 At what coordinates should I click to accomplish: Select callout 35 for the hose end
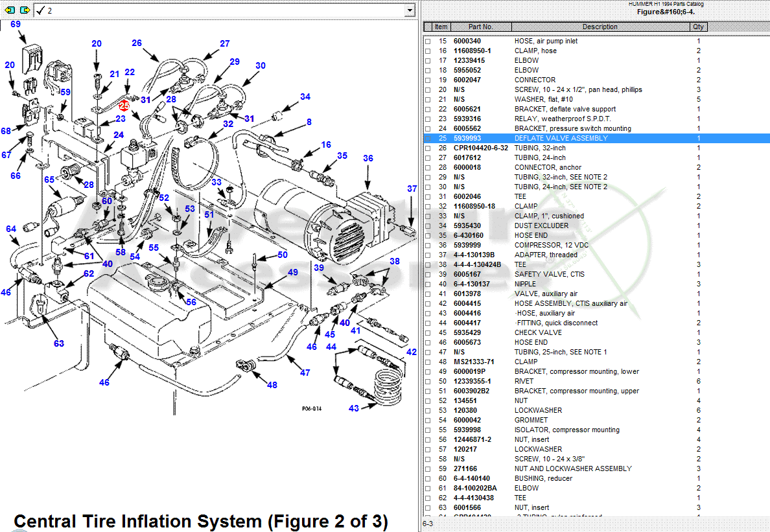coord(342,155)
